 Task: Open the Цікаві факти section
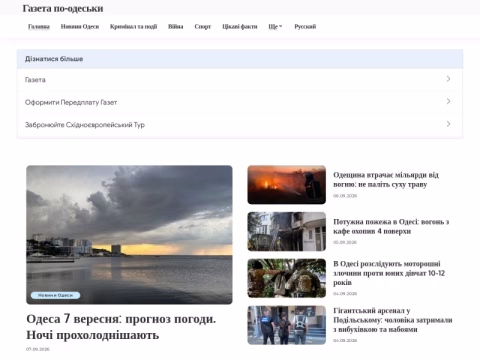coord(240,27)
